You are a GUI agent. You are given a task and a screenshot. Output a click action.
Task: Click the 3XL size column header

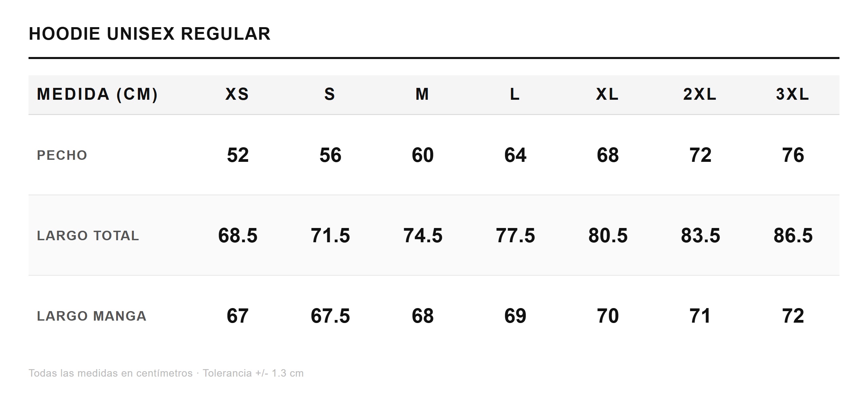[x=793, y=94]
